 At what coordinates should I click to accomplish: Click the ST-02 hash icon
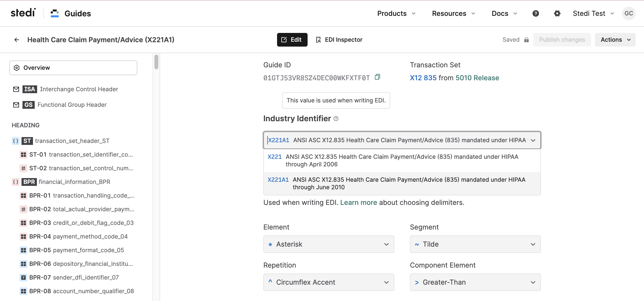[23, 169]
